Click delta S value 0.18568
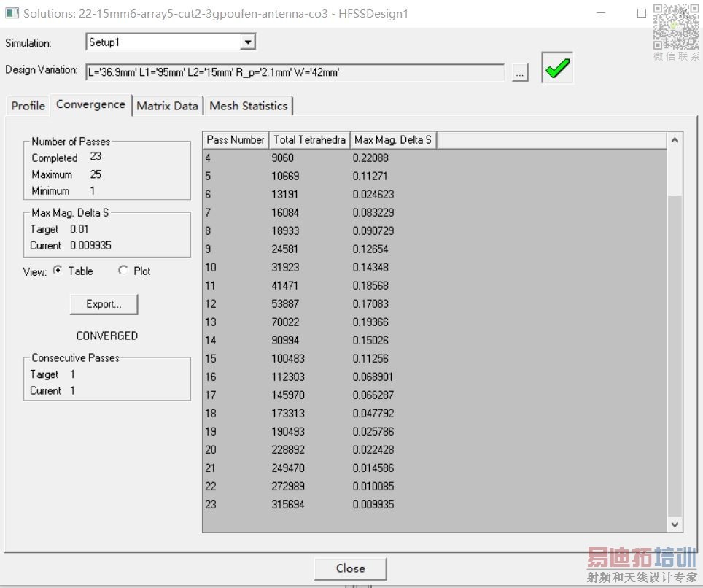The width and height of the screenshot is (703, 588). point(370,286)
